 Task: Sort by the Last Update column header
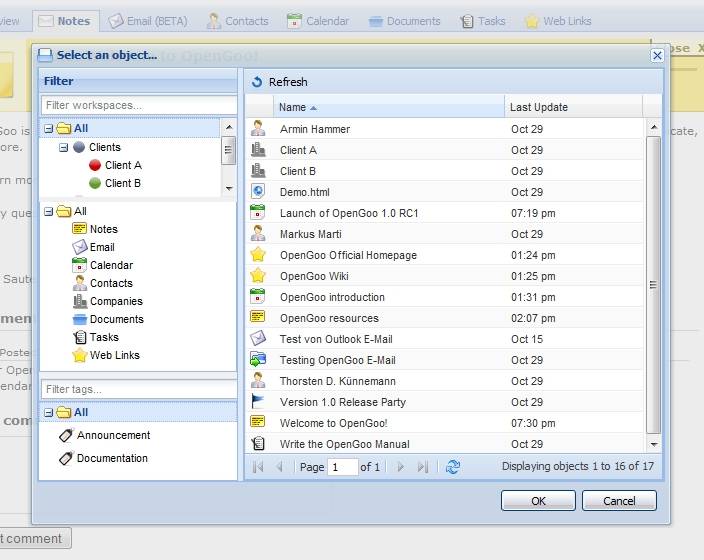point(574,107)
